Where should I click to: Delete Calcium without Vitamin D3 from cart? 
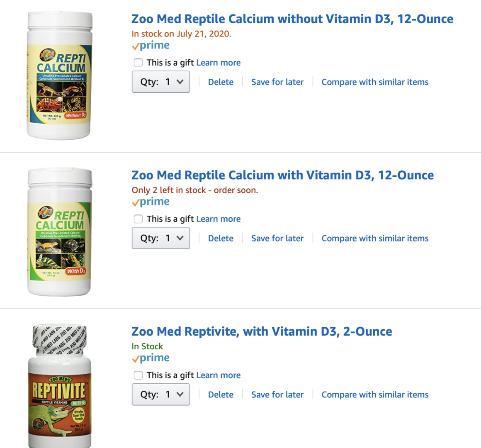[221, 82]
